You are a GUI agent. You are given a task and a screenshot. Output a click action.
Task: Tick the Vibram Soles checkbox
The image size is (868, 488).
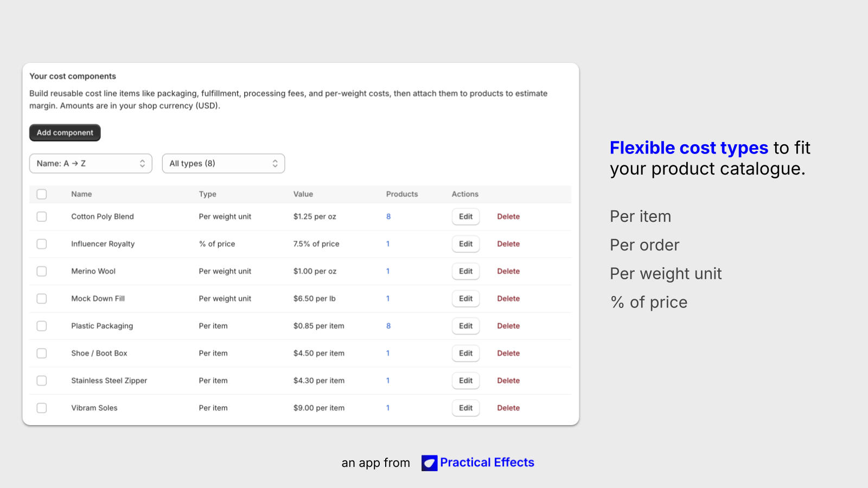pyautogui.click(x=42, y=408)
